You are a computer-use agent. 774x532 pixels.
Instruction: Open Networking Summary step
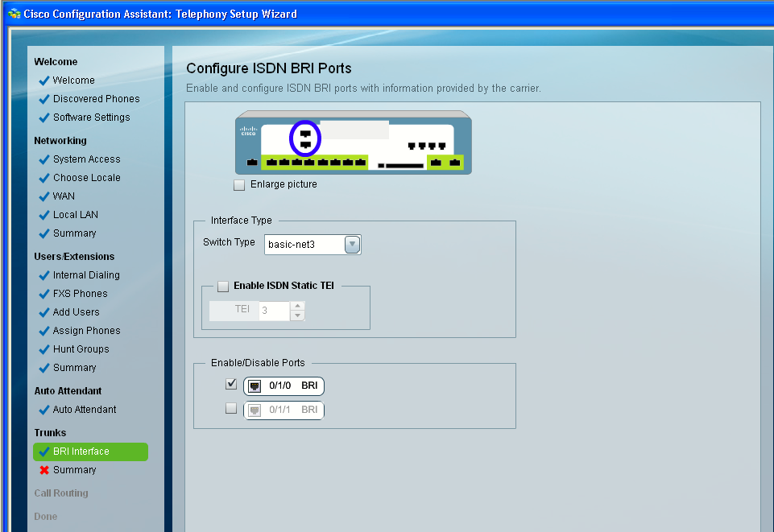75,233
